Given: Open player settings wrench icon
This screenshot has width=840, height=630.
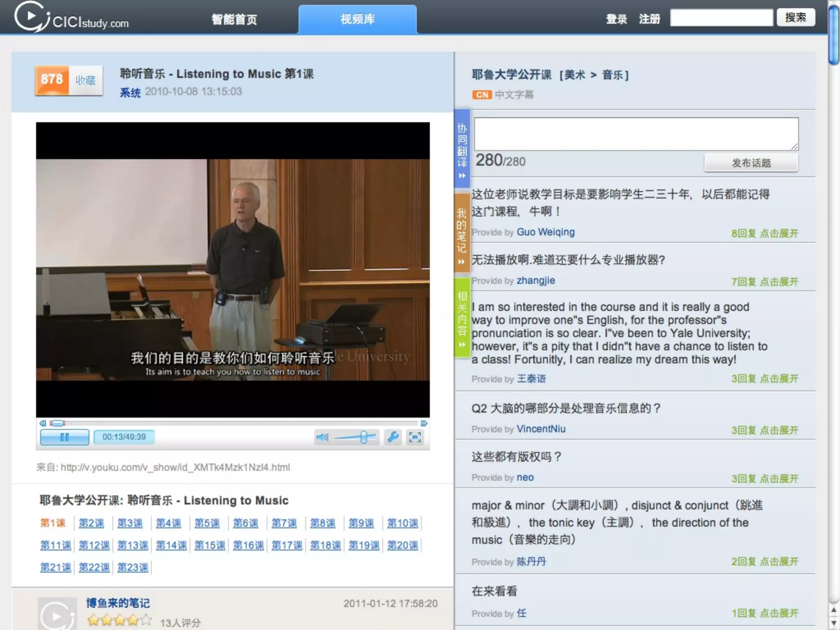Looking at the screenshot, I should 393,437.
